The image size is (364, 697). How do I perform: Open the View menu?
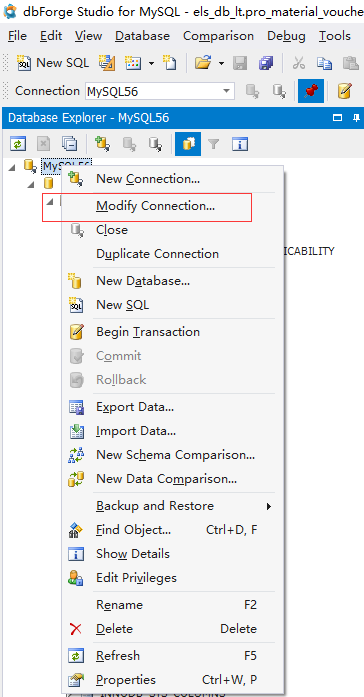pyautogui.click(x=89, y=36)
